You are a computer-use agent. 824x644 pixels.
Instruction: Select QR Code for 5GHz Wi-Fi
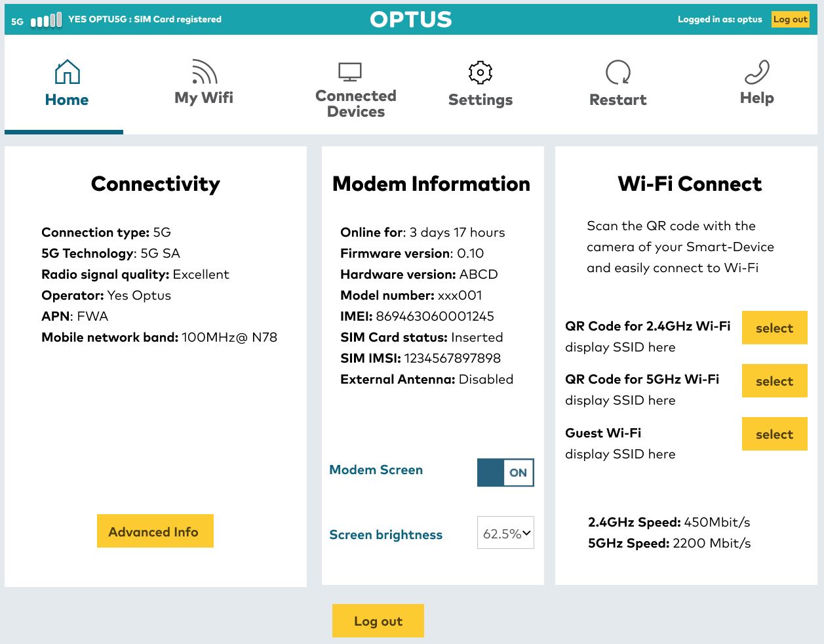[775, 381]
